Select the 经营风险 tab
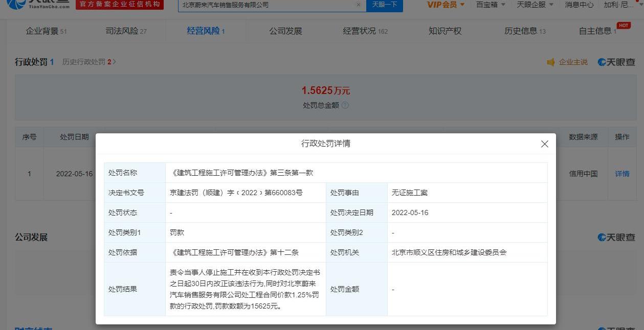The width and height of the screenshot is (644, 330). click(x=206, y=31)
